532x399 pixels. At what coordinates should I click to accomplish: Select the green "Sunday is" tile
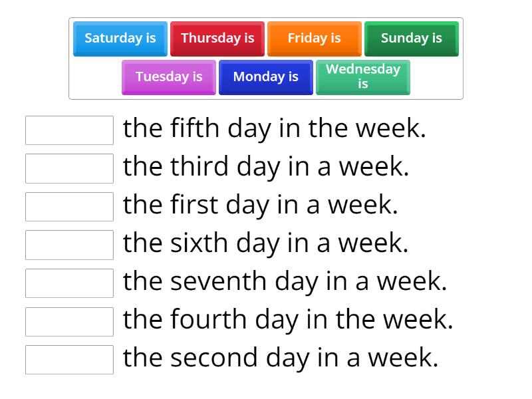(411, 39)
